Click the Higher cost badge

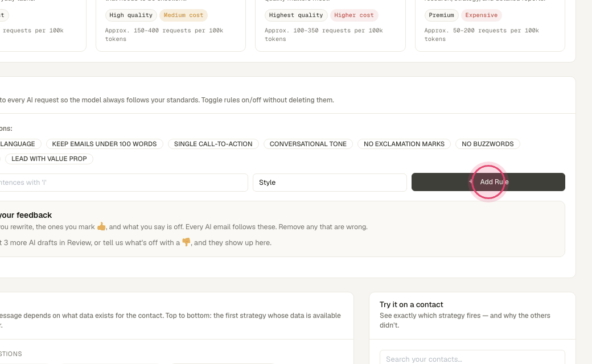pos(353,15)
